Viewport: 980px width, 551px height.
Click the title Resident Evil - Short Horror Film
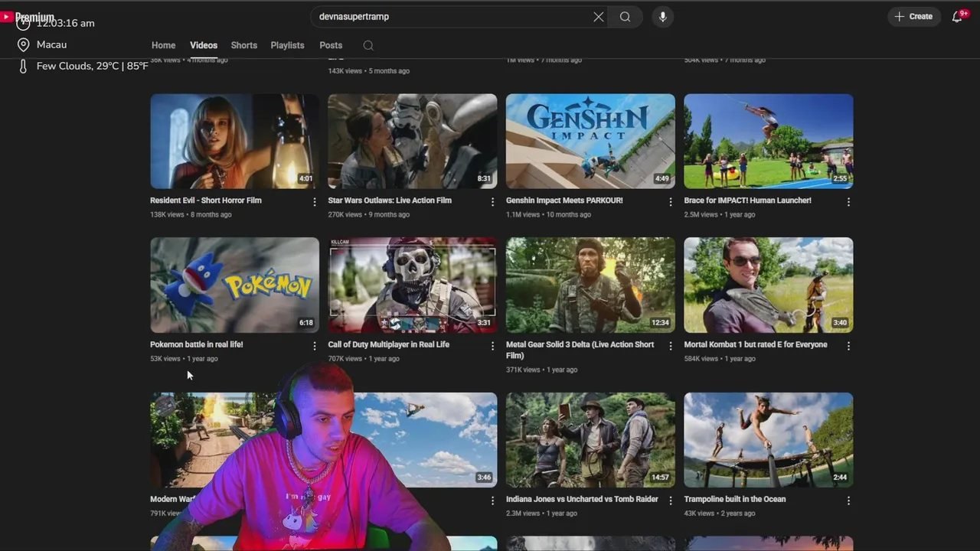tap(206, 201)
